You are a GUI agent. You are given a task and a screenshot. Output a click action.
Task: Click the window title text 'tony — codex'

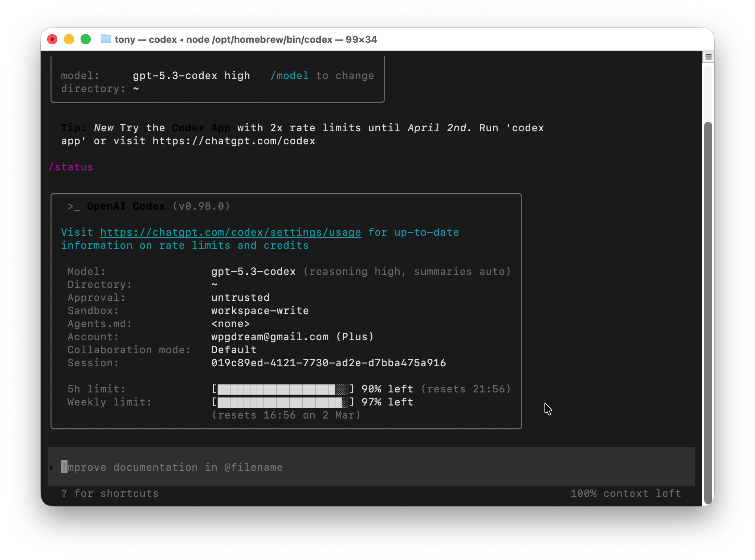(145, 39)
